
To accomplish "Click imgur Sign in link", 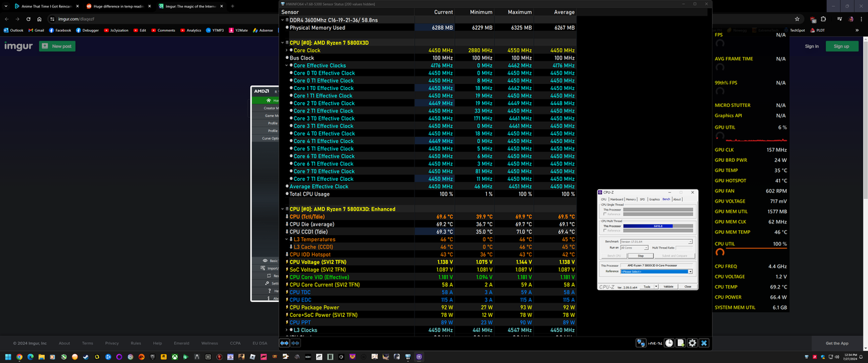I will (812, 46).
